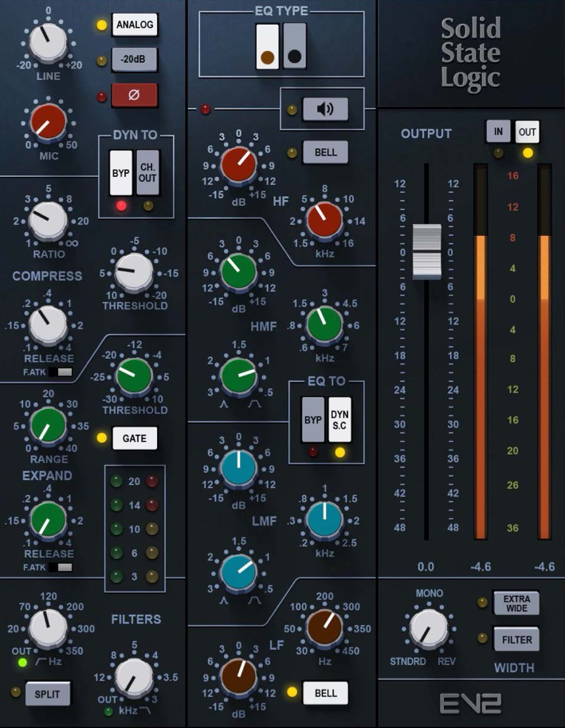Click the LF gain dB knob
The width and height of the screenshot is (565, 728).
point(238,677)
